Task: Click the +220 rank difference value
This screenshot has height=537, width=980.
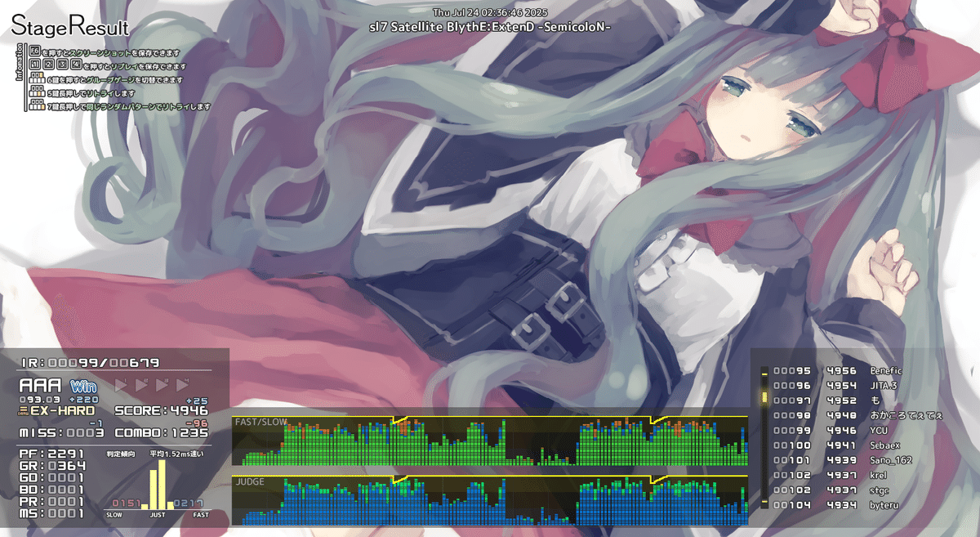Action: 84,399
